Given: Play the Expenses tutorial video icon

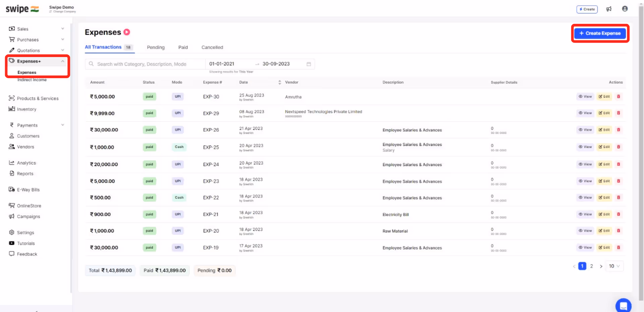Looking at the screenshot, I should pos(127,32).
